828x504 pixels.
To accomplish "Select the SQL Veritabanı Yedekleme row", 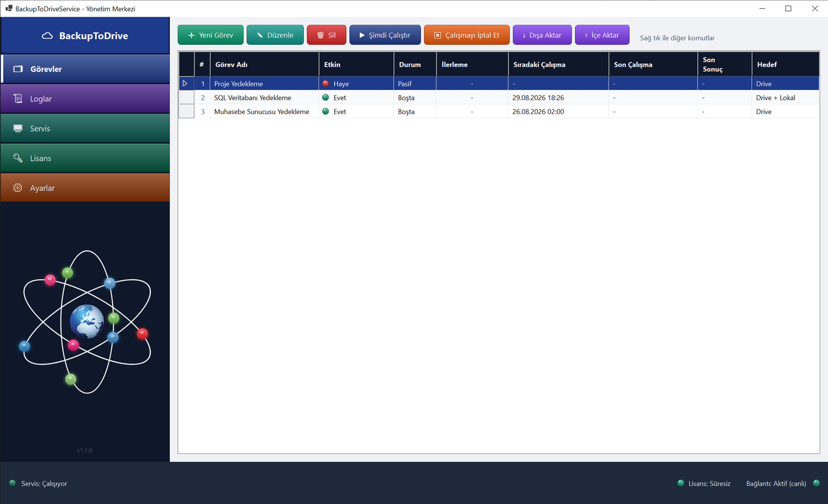I will 499,97.
